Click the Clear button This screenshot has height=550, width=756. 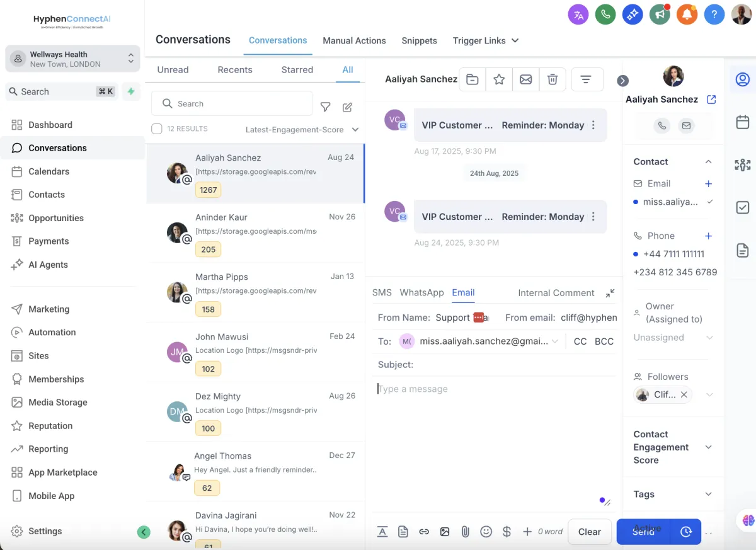pyautogui.click(x=590, y=532)
